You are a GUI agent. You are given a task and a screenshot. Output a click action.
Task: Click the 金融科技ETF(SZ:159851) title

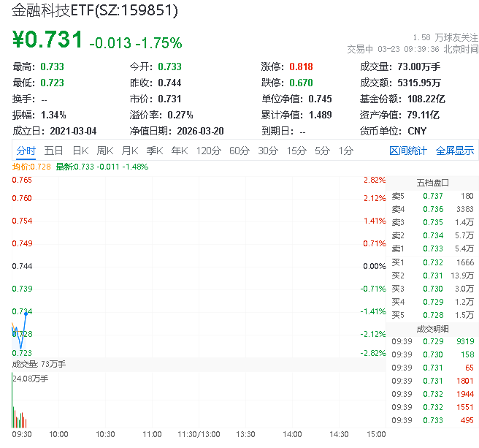tap(95, 12)
